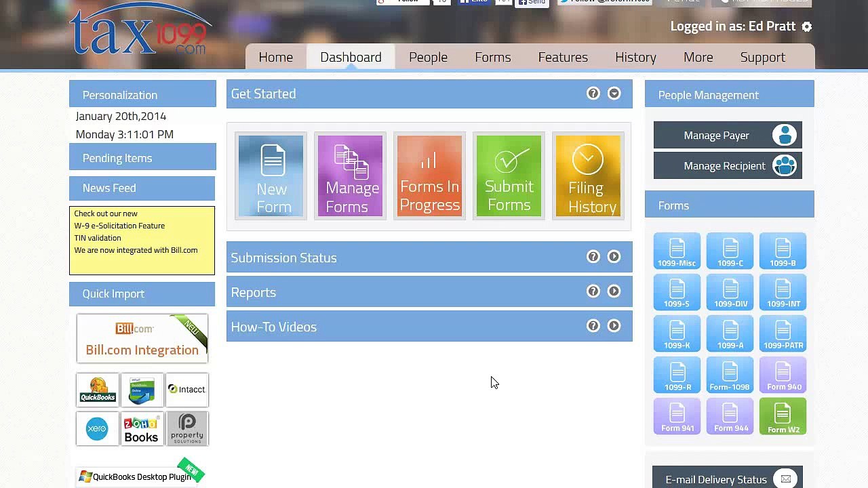Open the Submit Forms tile
Screen dimensions: 868x488
509,176
